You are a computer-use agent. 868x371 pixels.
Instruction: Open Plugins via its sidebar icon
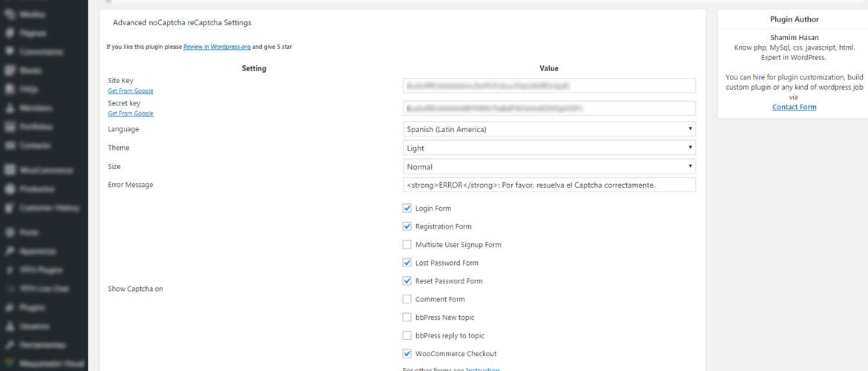point(10,307)
